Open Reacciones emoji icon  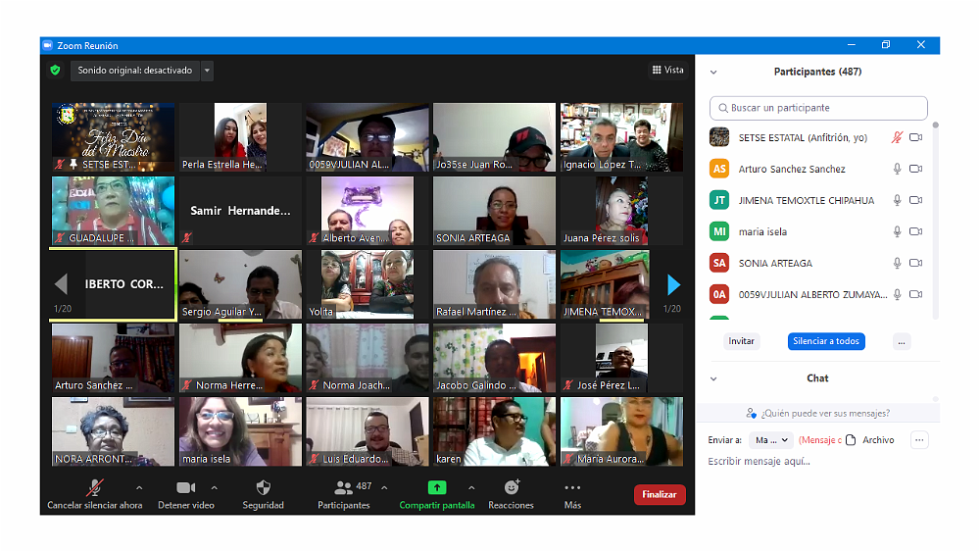(511, 487)
